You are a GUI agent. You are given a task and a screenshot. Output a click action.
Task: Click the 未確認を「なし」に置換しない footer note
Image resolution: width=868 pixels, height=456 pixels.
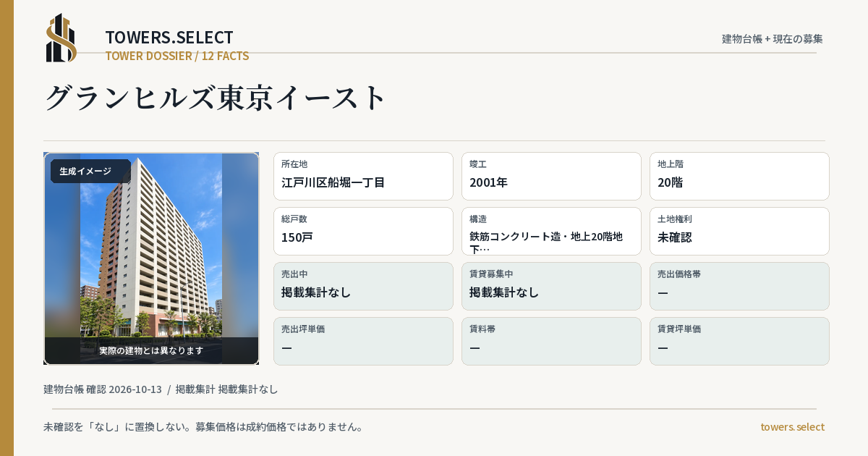[x=203, y=427]
